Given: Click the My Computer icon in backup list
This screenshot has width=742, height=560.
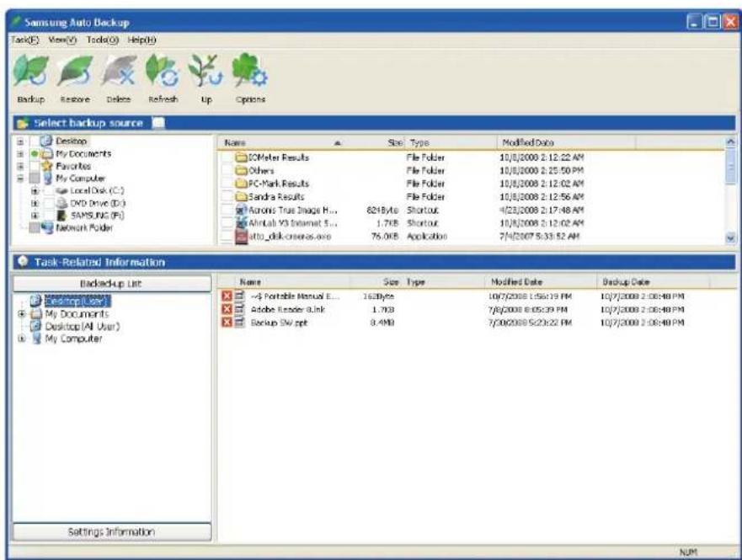Looking at the screenshot, I should [36, 339].
